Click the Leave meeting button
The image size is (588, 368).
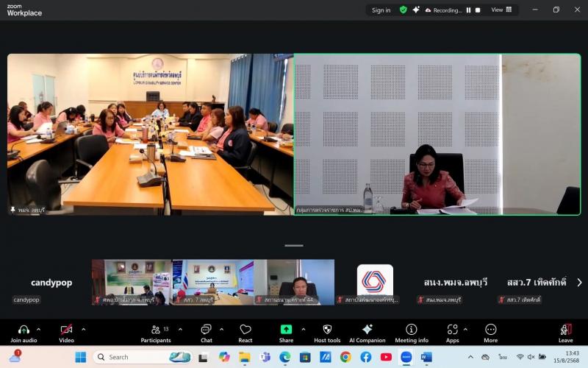565,333
